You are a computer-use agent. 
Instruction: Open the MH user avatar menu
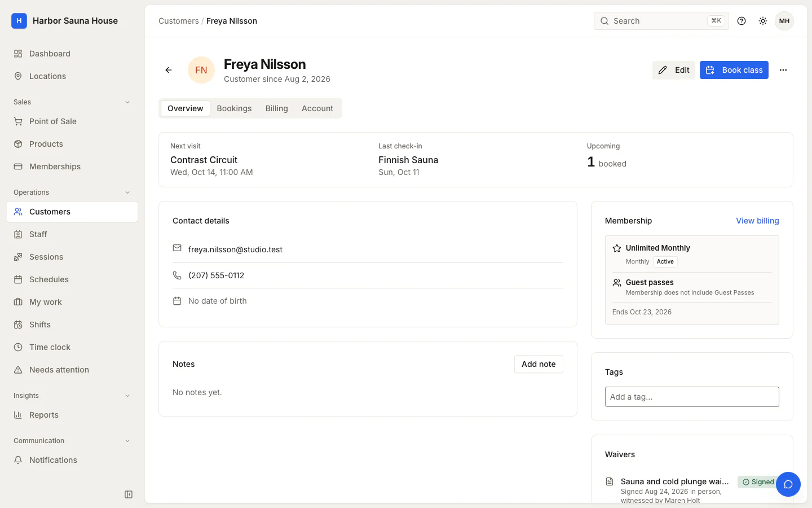click(x=784, y=21)
